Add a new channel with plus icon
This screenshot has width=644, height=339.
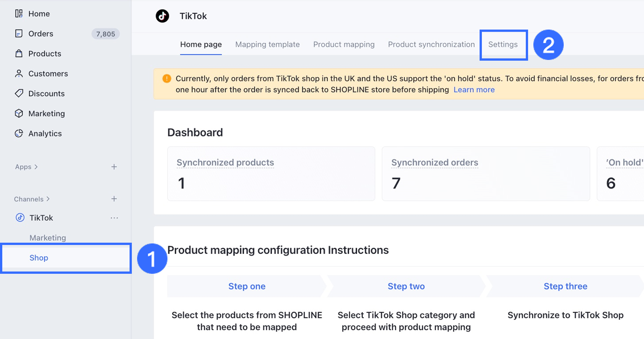(114, 199)
